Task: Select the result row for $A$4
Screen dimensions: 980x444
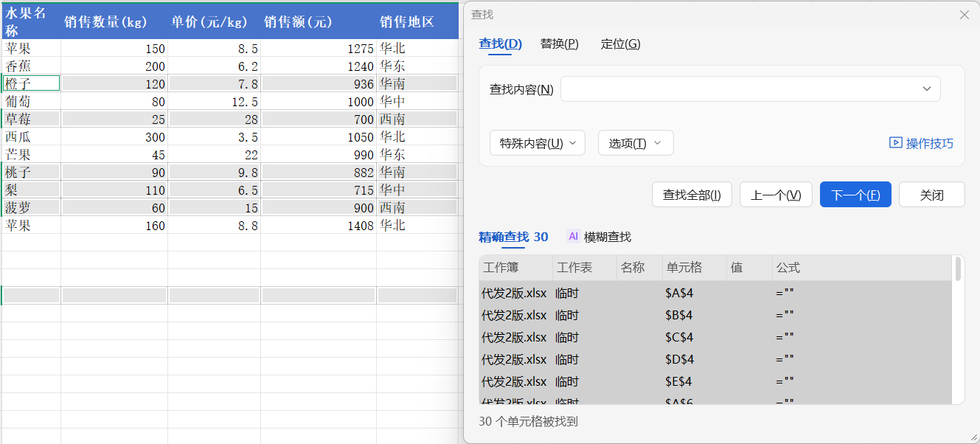Action: click(x=715, y=293)
